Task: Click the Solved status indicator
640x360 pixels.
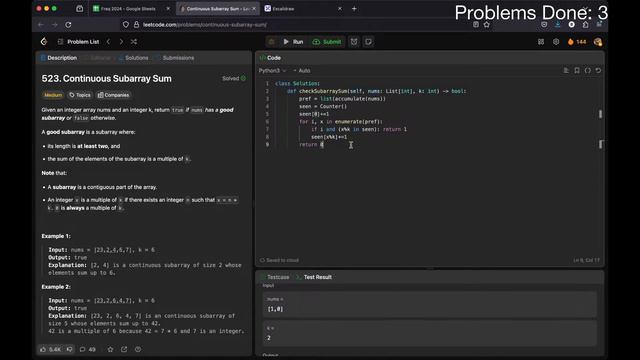Action: click(234, 78)
